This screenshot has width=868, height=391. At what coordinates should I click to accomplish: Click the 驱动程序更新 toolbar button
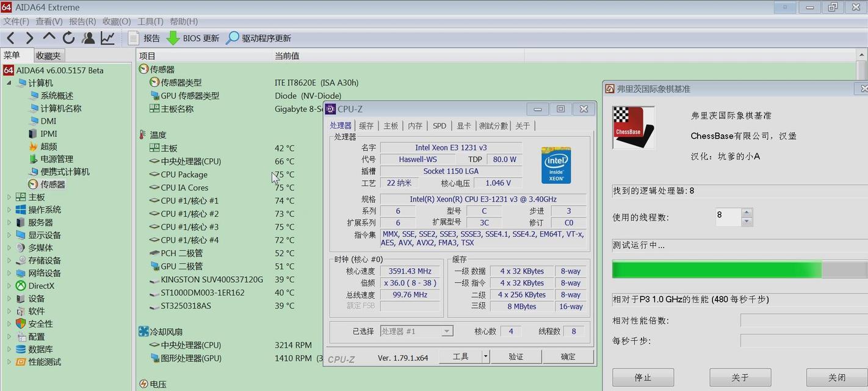pos(259,38)
